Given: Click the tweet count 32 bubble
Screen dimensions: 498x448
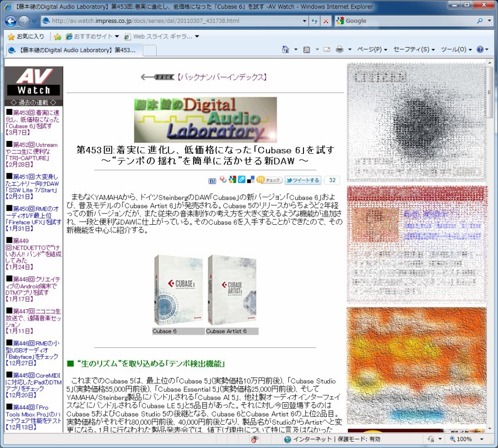Looking at the screenshot, I should click(332, 180).
